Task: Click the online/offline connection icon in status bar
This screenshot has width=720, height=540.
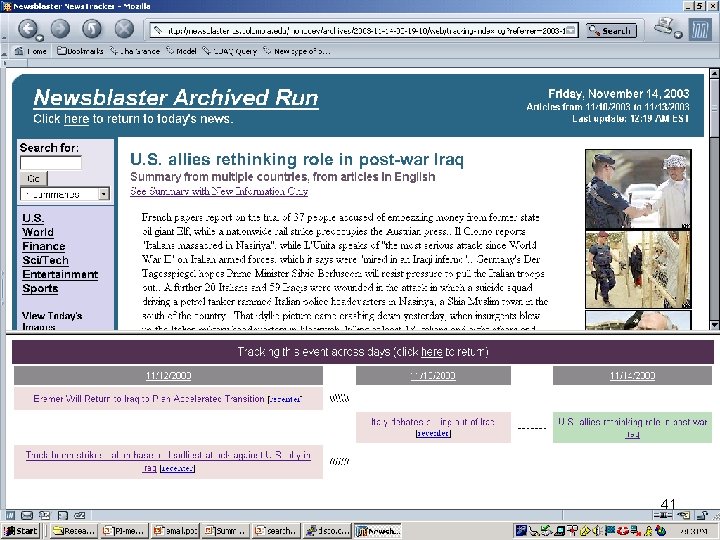Action: [663, 515]
